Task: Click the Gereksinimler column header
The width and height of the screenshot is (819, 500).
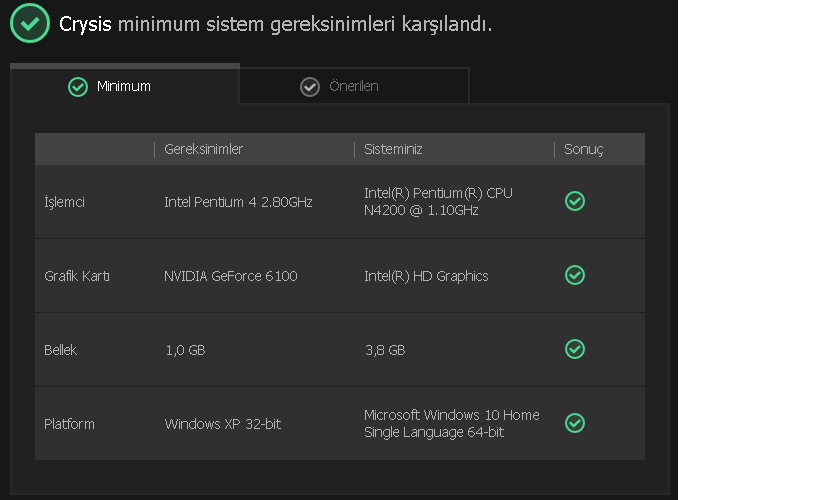Action: 204,149
